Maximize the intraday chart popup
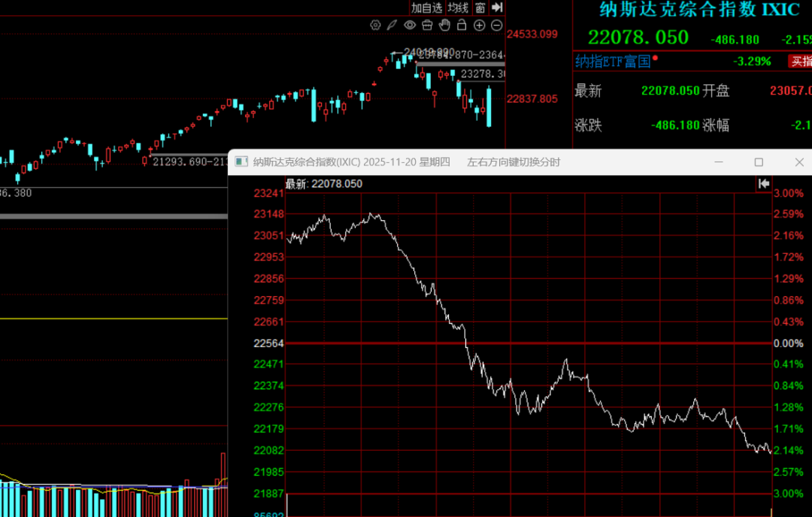The height and width of the screenshot is (517, 812). pos(759,162)
